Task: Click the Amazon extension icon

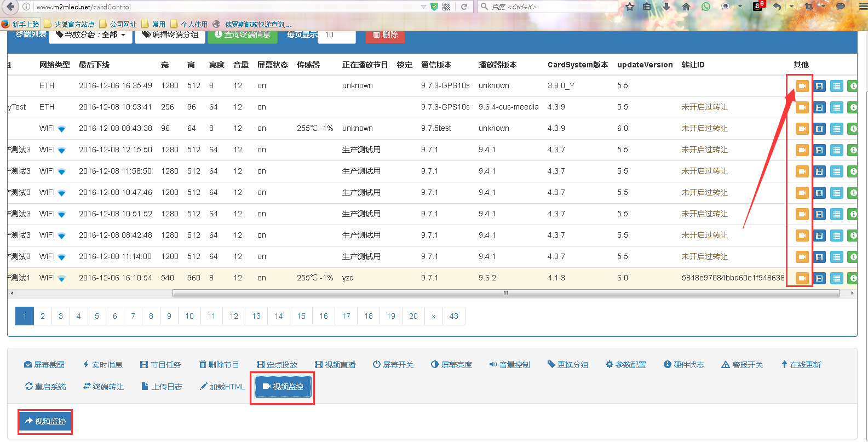Action: point(758,7)
